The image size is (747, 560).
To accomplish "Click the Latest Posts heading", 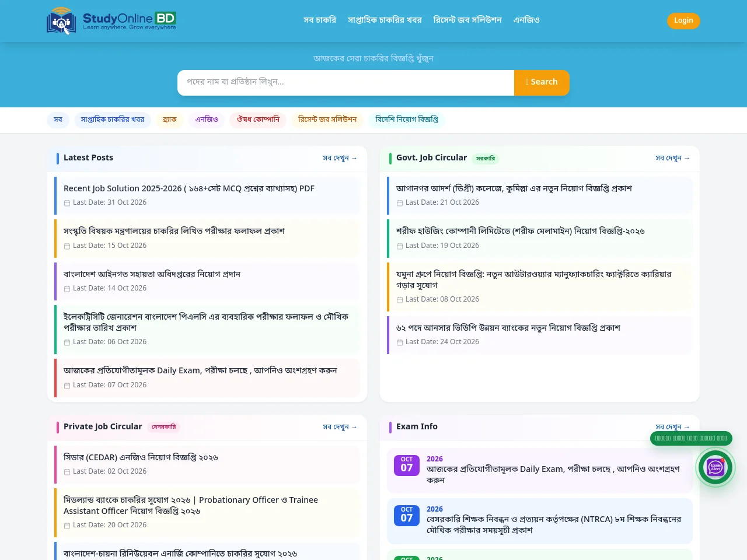I will pos(88,157).
